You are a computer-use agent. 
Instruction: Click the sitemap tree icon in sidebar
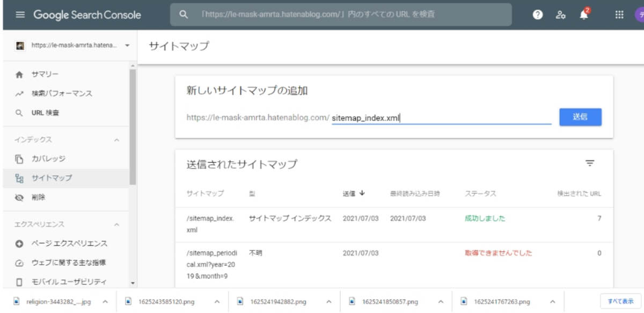(19, 177)
